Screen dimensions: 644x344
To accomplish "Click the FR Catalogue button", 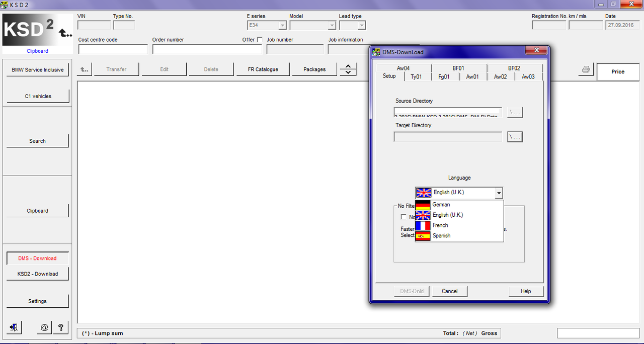I will (263, 69).
